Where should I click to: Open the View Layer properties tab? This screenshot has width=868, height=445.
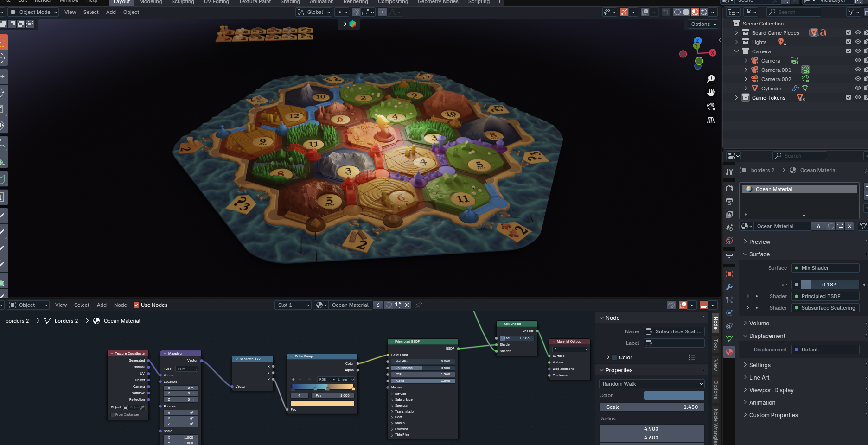click(729, 215)
